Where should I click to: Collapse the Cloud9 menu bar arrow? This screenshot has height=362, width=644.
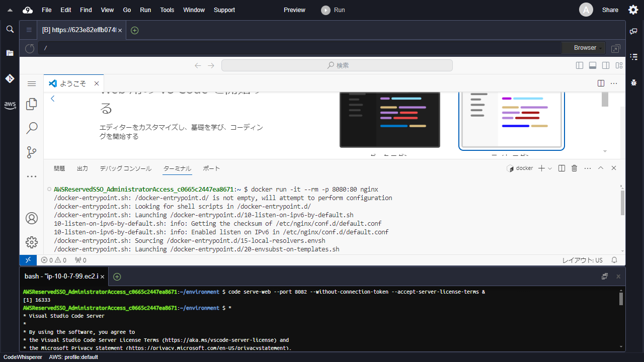tap(10, 10)
